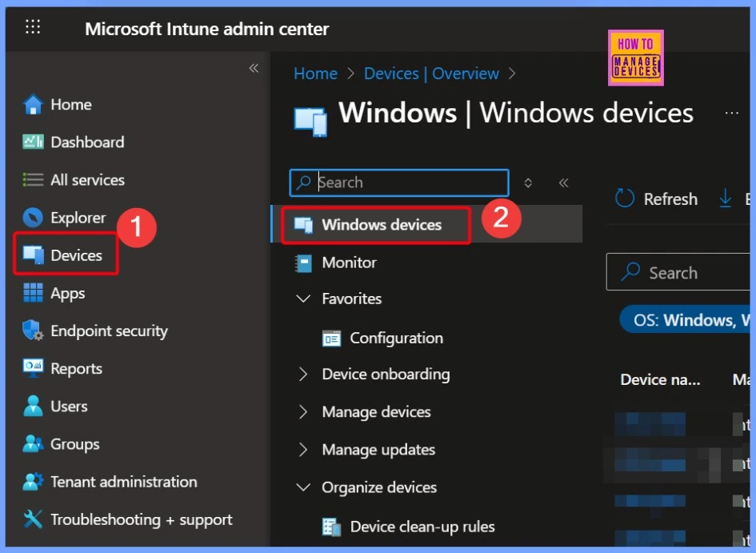Click the Refresh circular arrow icon
756x553 pixels.
coord(624,198)
